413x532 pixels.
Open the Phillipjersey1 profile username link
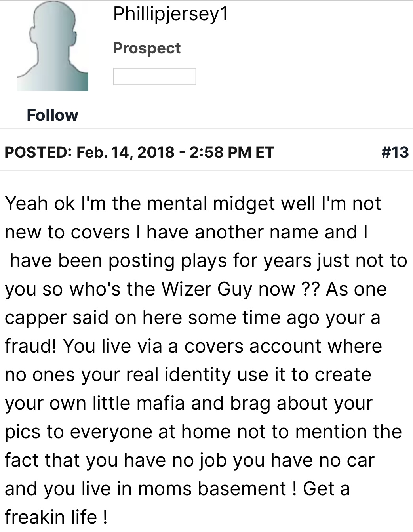click(171, 14)
